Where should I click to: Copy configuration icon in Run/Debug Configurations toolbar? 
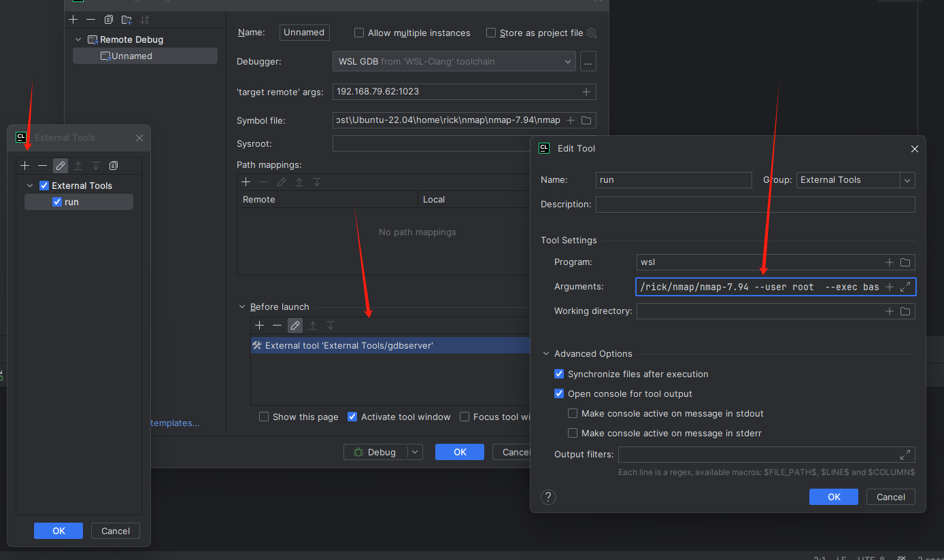109,20
